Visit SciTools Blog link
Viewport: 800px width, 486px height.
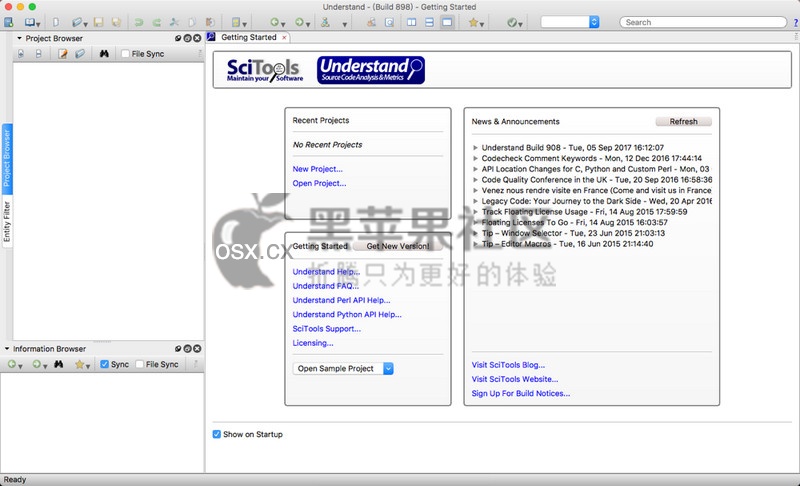coord(508,365)
